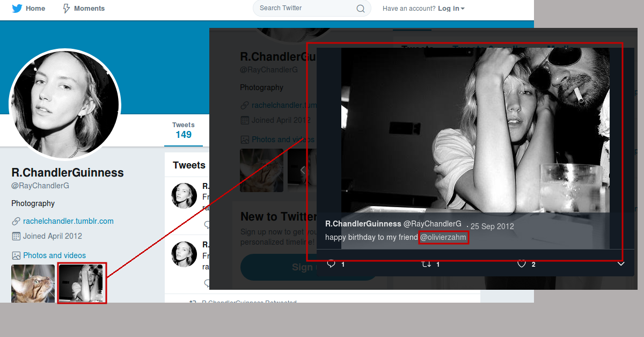
Task: Click the Joined April 2012 text
Action: tap(53, 236)
